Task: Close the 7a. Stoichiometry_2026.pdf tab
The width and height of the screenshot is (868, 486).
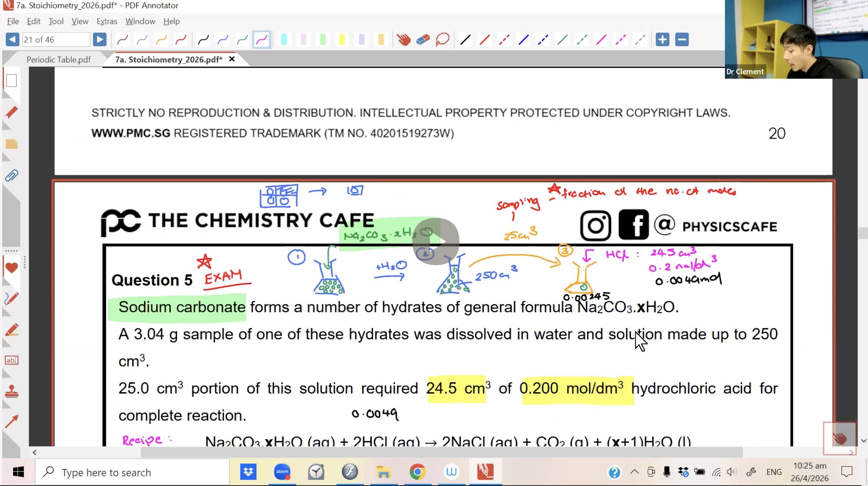Action: pyautogui.click(x=232, y=59)
